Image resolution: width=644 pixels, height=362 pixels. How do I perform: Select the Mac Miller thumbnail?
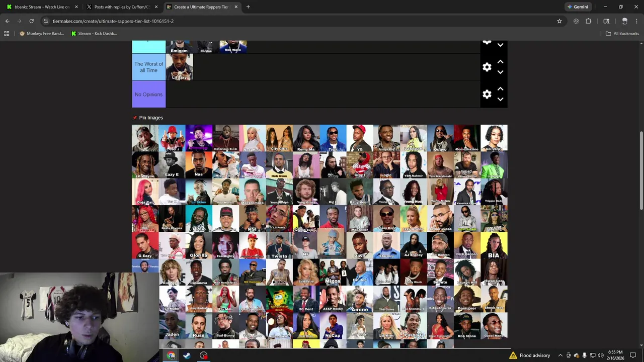tap(360, 218)
